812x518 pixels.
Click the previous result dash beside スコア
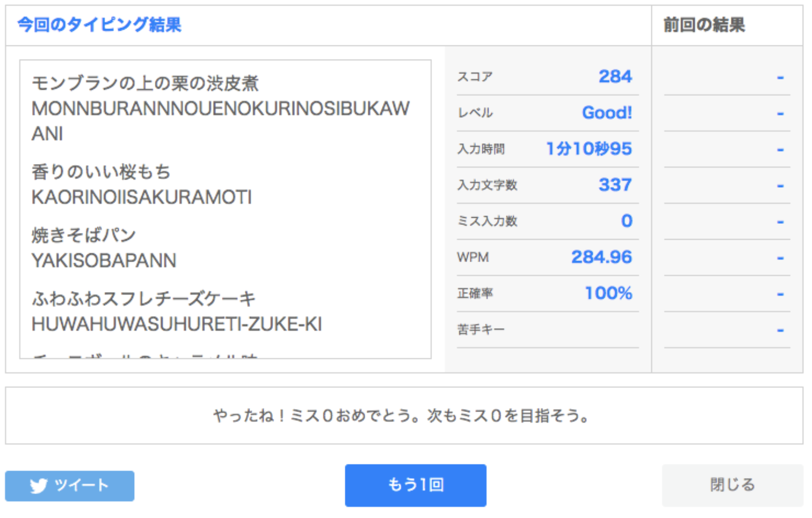[x=780, y=77]
